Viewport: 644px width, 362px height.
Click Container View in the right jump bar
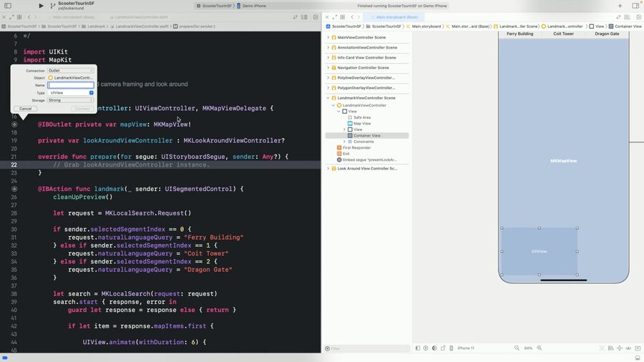click(625, 26)
